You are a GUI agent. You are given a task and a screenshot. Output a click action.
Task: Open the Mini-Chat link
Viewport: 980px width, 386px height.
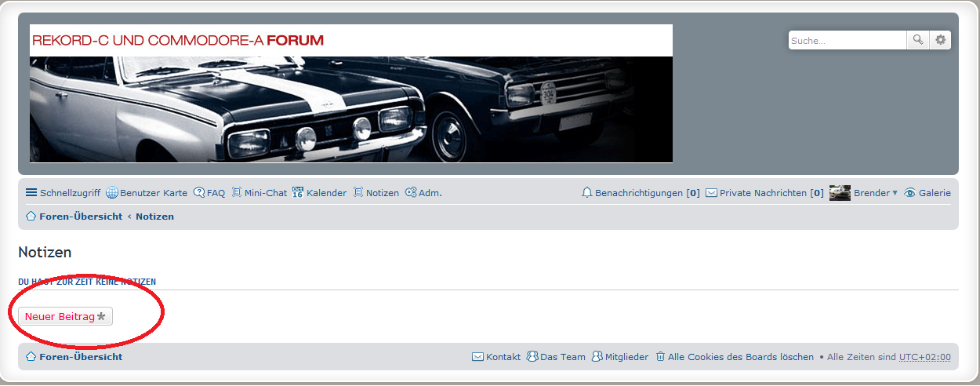tap(259, 193)
